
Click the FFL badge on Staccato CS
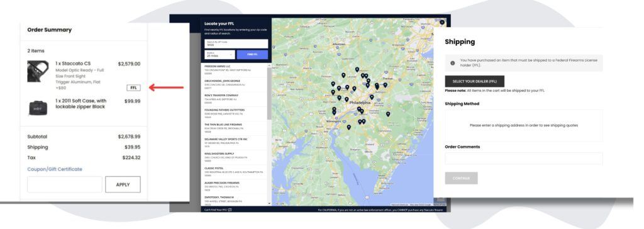[133, 87]
